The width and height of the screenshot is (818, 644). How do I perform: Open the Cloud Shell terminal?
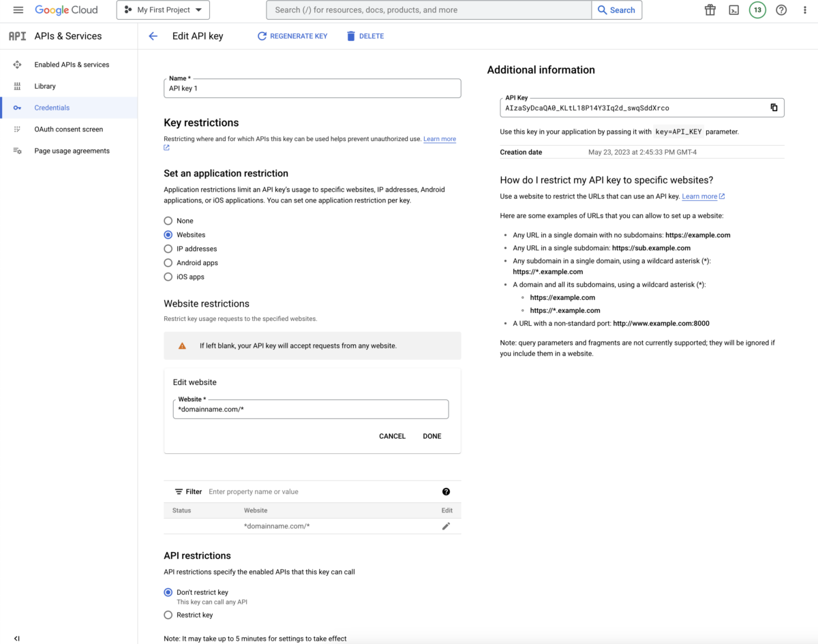(x=733, y=10)
